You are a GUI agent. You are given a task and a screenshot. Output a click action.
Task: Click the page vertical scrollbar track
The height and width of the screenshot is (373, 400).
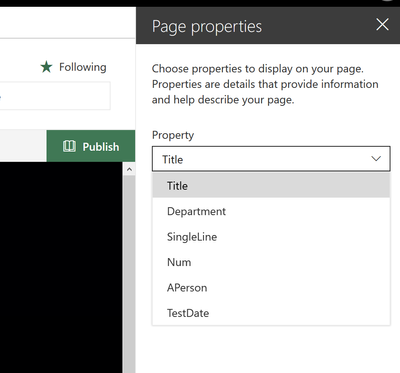pyautogui.click(x=129, y=273)
